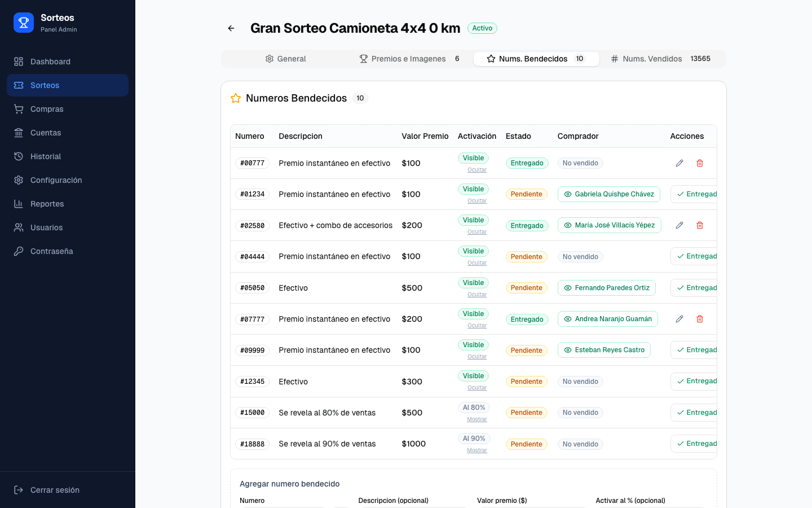The height and width of the screenshot is (508, 812).
Task: Click Mostrar for number #15000
Action: click(477, 419)
